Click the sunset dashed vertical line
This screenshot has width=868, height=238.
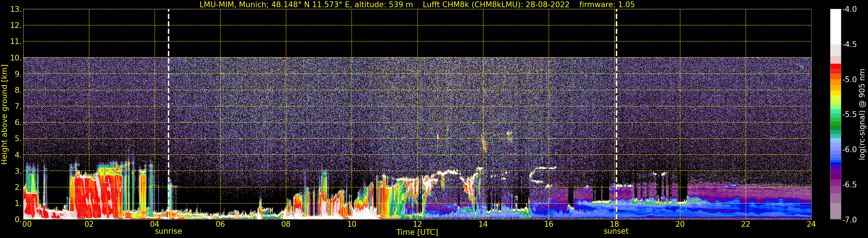click(x=616, y=114)
